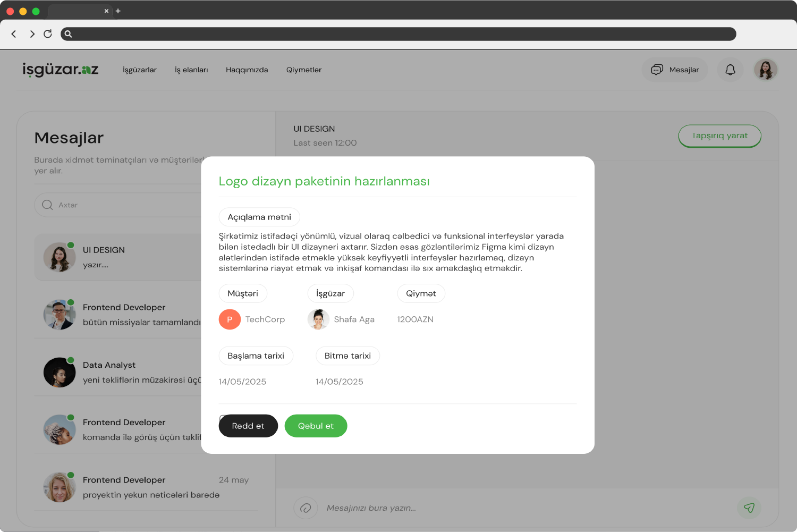797x532 pixels.
Task: Attach a file with the paperclip icon
Action: pos(306,508)
